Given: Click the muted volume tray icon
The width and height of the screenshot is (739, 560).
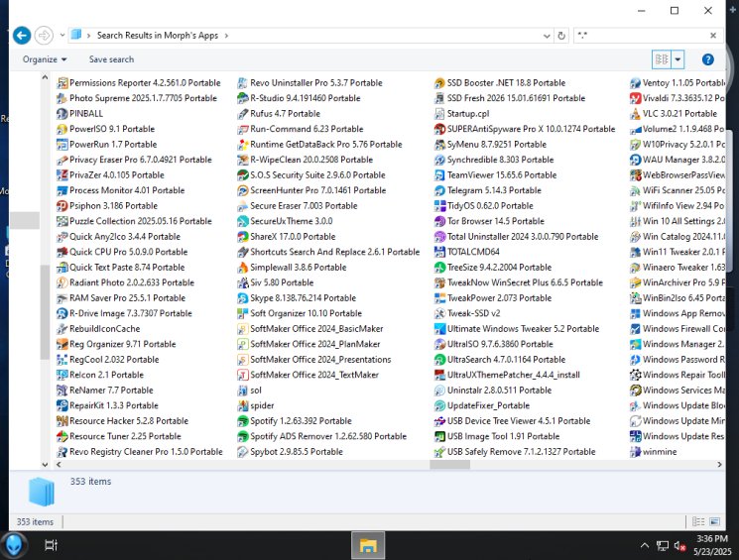Looking at the screenshot, I should [x=679, y=545].
